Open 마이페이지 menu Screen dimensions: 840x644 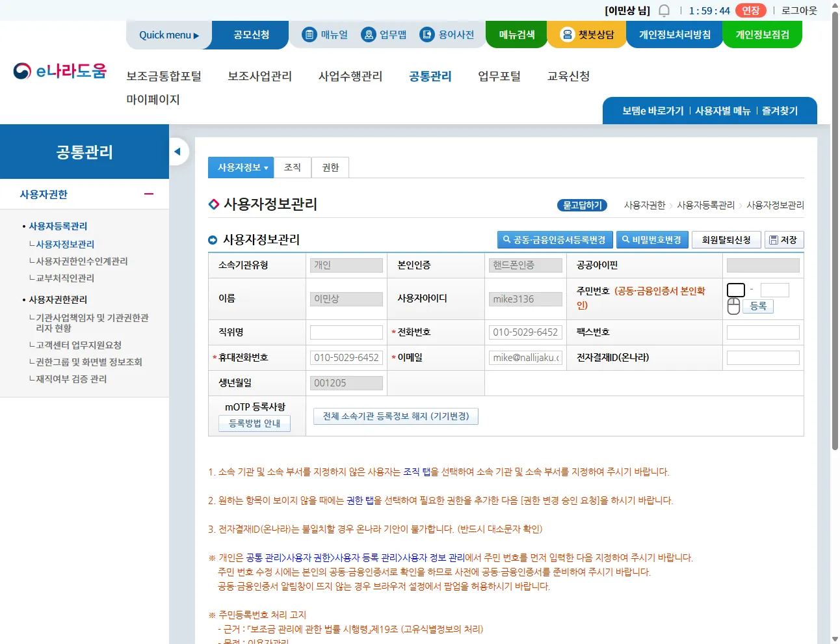[153, 100]
